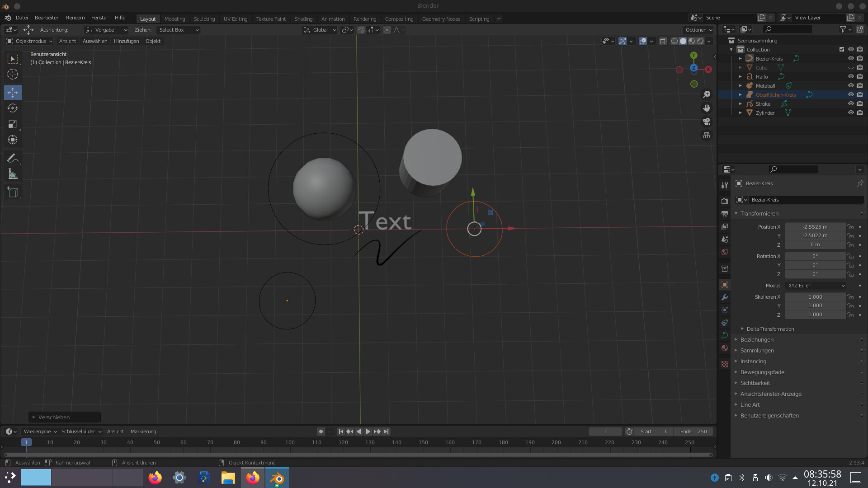Hide the Metaball object in outliner
This screenshot has width=868, height=488.
click(850, 85)
